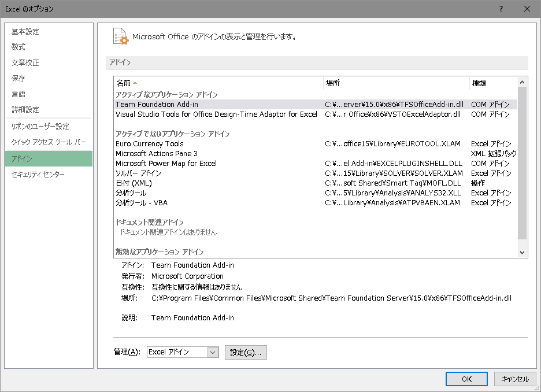
Task: Click the SOLVER.XLAM location cell
Action: (x=394, y=173)
